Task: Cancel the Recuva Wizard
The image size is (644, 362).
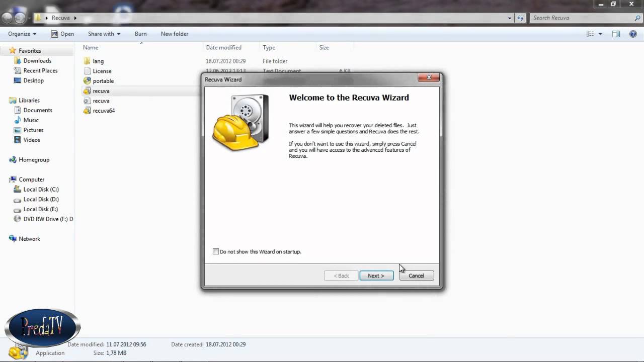Action: 416,276
